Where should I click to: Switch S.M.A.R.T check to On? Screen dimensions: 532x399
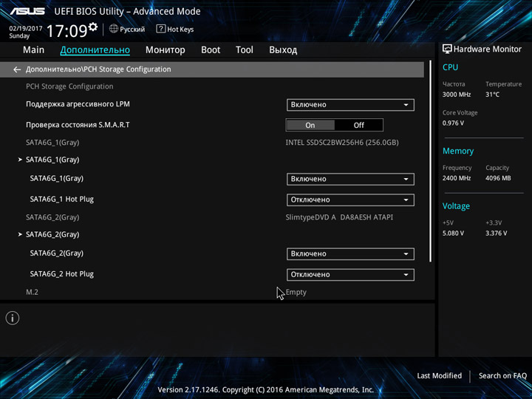click(x=310, y=125)
